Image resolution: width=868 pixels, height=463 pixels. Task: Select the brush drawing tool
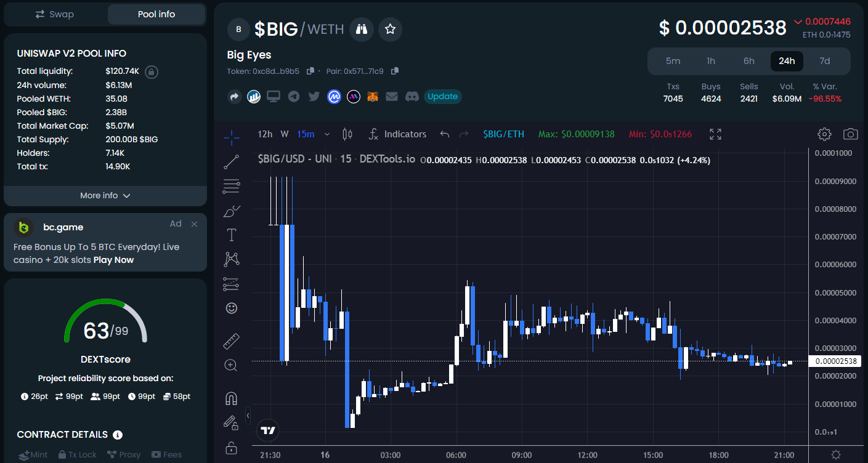click(x=232, y=211)
